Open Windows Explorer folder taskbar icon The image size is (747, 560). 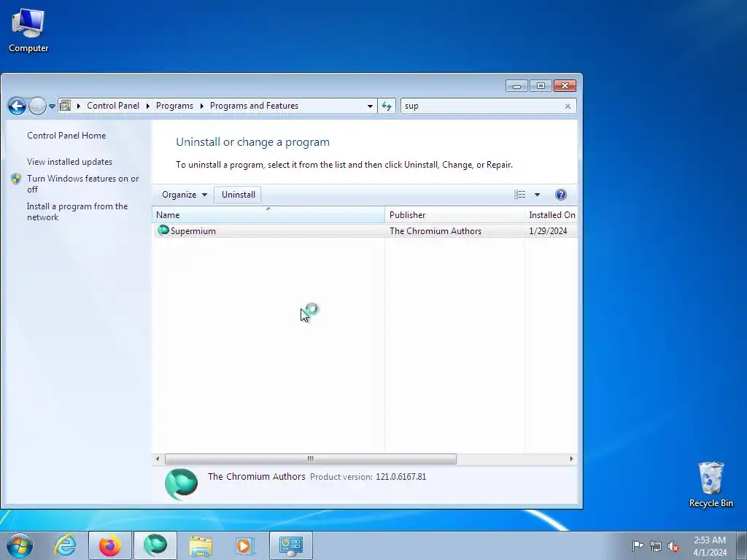coord(201,545)
